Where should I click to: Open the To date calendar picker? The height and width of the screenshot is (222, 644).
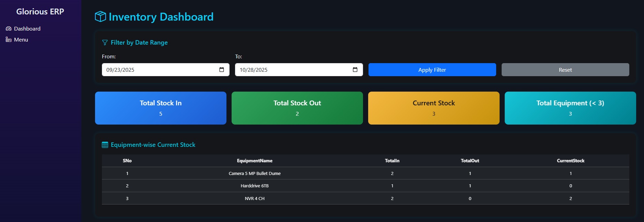coord(355,70)
